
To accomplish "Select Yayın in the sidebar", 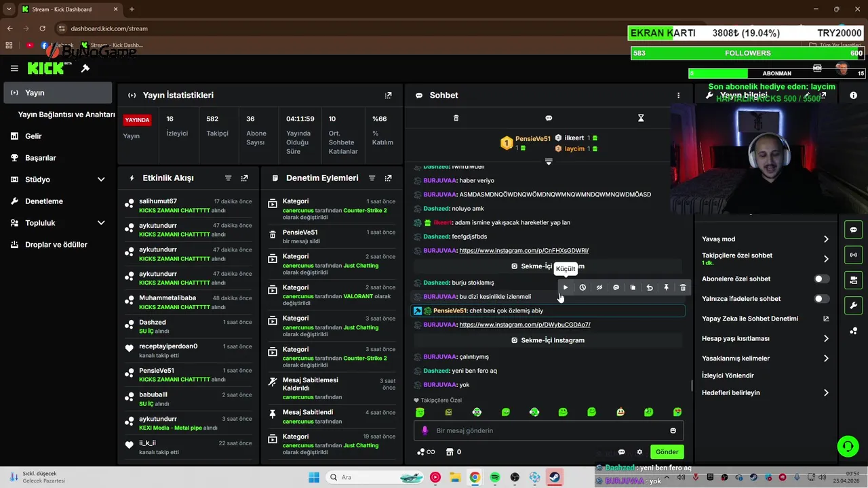I will tap(57, 93).
